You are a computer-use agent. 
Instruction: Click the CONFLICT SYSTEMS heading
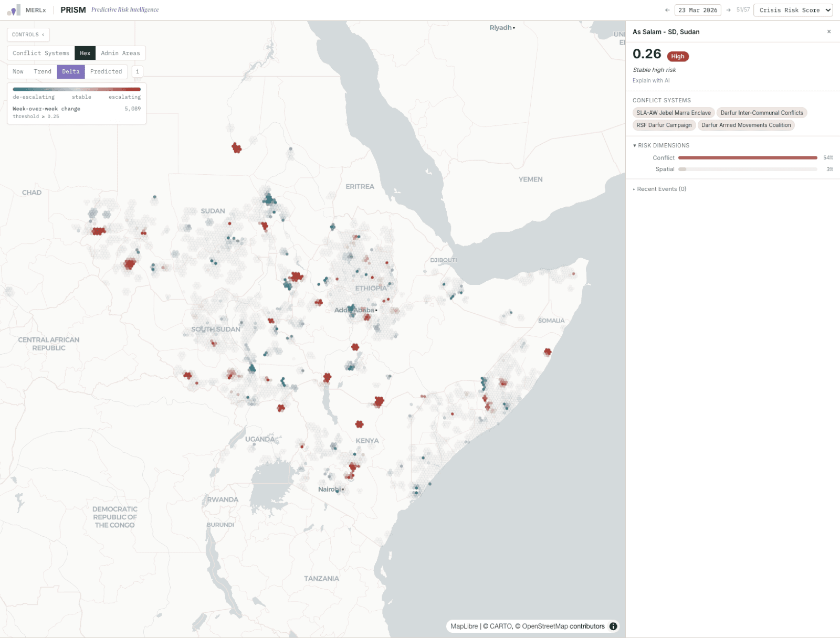tap(661, 100)
